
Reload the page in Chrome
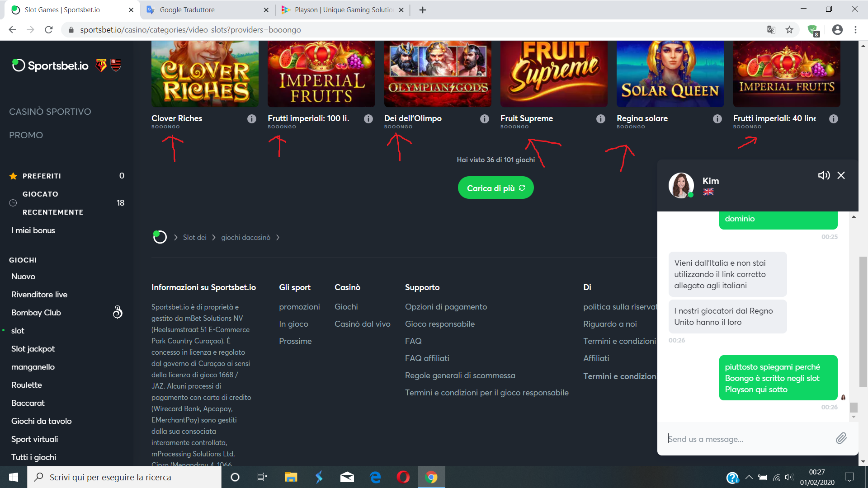[49, 30]
